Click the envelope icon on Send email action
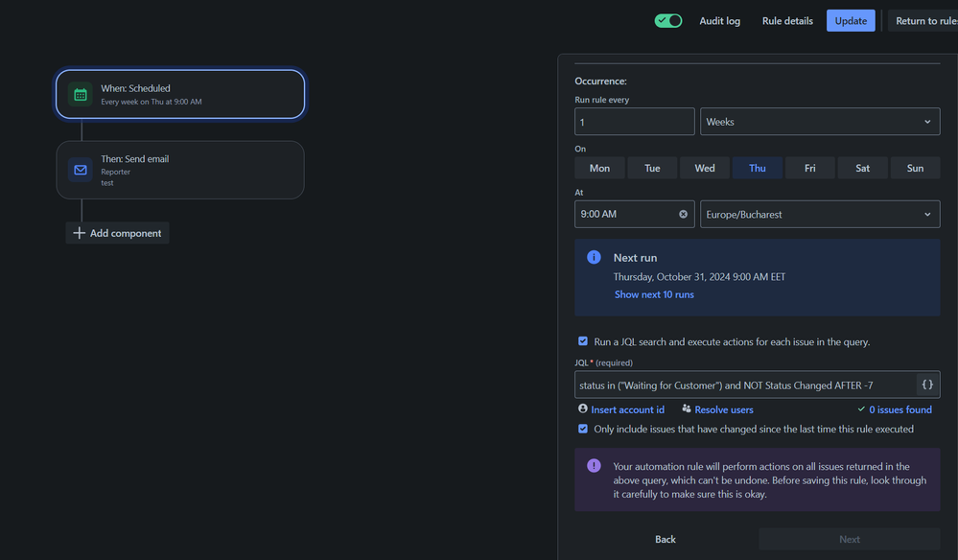 80,170
